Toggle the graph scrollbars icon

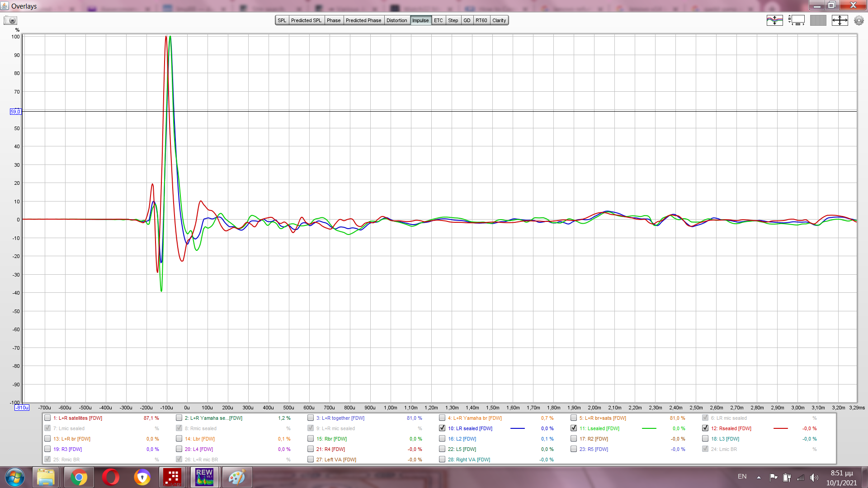point(796,20)
